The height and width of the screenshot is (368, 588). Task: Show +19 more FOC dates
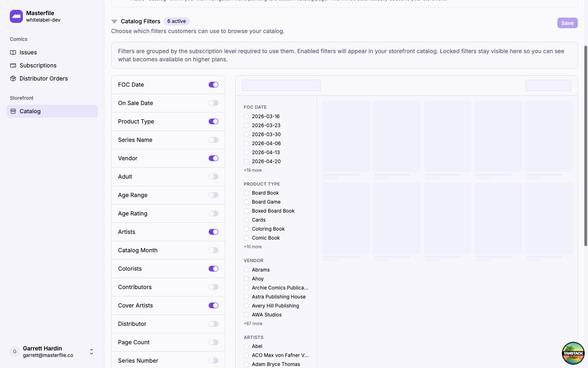pos(253,171)
